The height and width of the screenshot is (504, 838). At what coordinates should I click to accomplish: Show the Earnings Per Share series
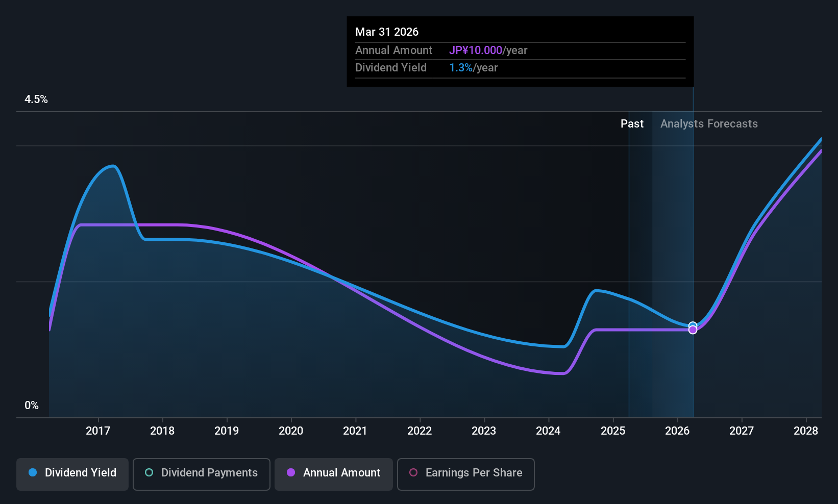465,474
